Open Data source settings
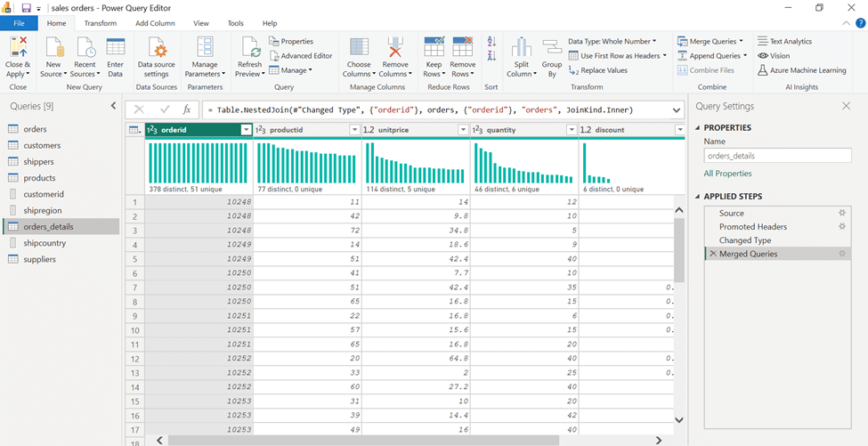The image size is (868, 446). [157, 49]
